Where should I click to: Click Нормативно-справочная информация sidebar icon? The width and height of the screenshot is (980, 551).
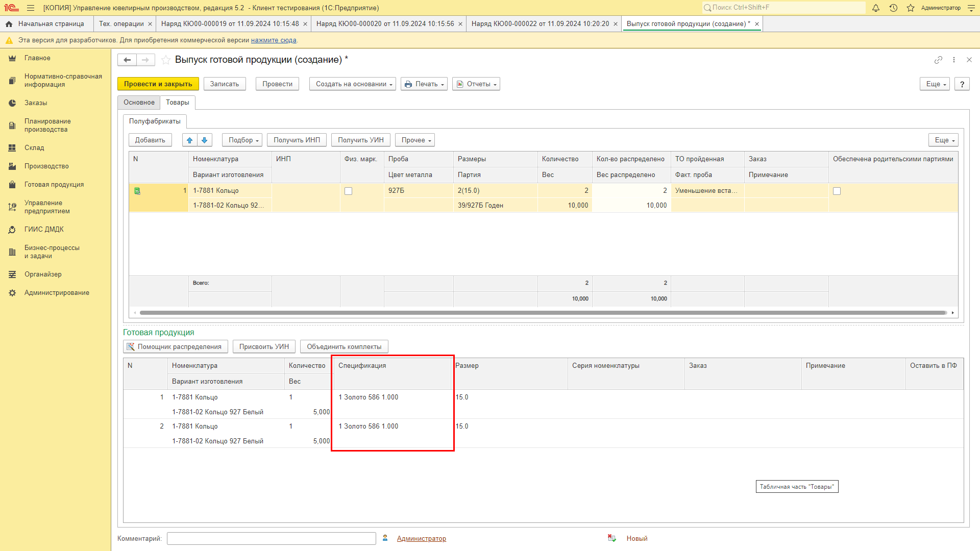[x=12, y=81]
